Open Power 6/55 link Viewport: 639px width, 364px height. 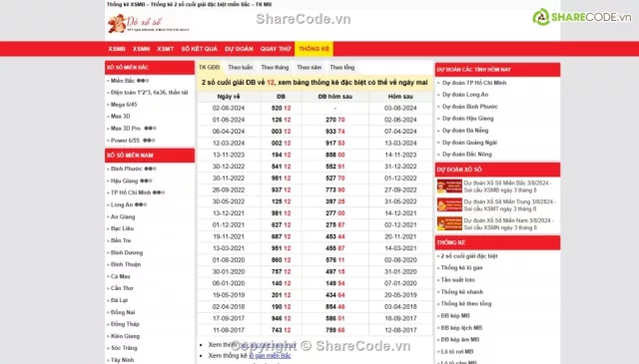pyautogui.click(x=125, y=140)
